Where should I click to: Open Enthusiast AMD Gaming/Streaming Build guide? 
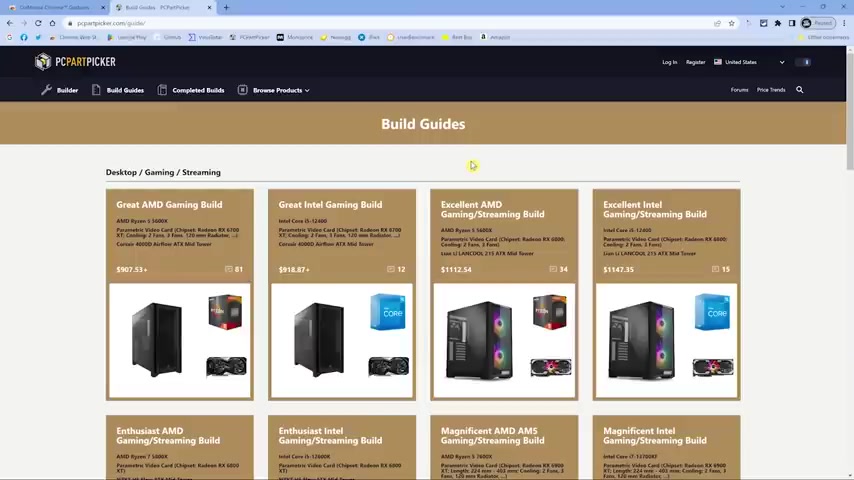click(x=168, y=436)
